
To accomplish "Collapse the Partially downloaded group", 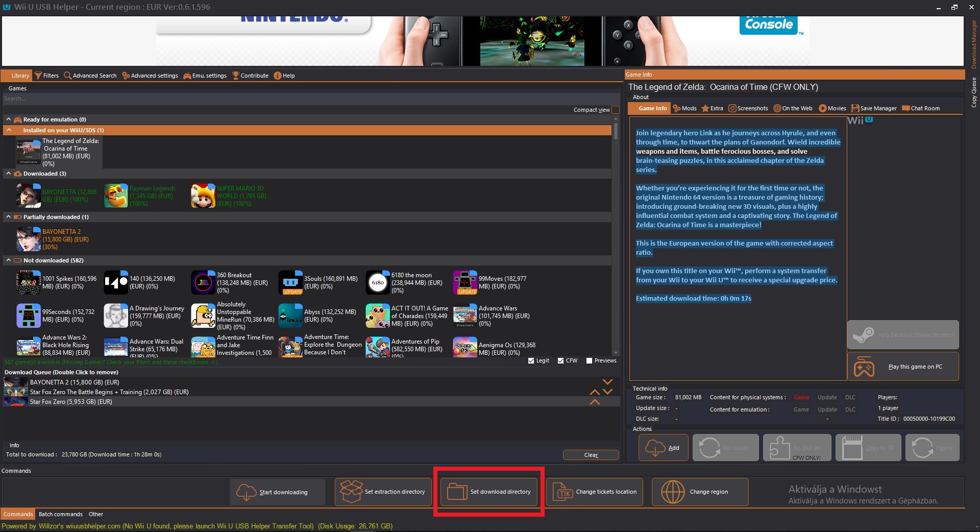I will [x=8, y=217].
